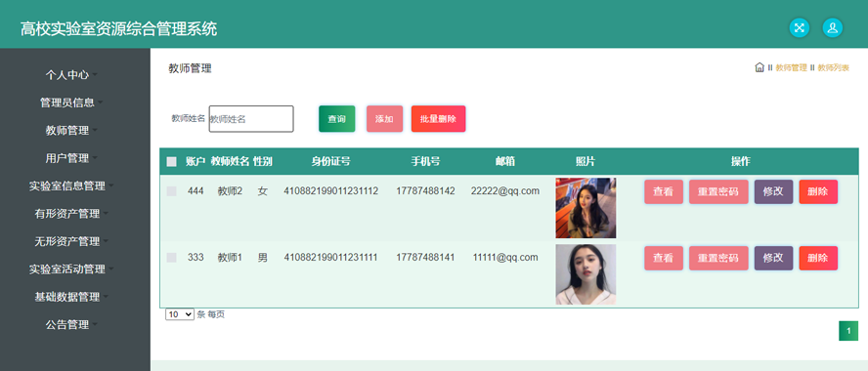Click the 账户 column header
Screen dimensions: 868x371
(x=195, y=161)
